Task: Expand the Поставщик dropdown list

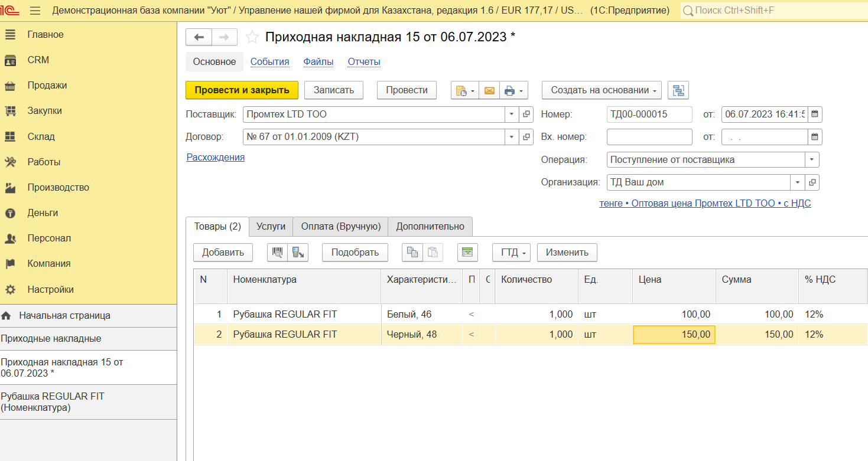Action: 511,115
